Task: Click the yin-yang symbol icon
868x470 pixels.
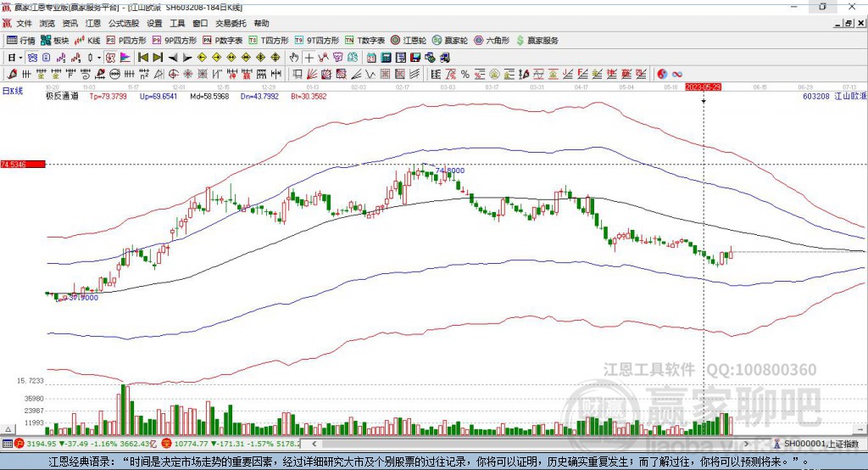Action: [x=662, y=75]
